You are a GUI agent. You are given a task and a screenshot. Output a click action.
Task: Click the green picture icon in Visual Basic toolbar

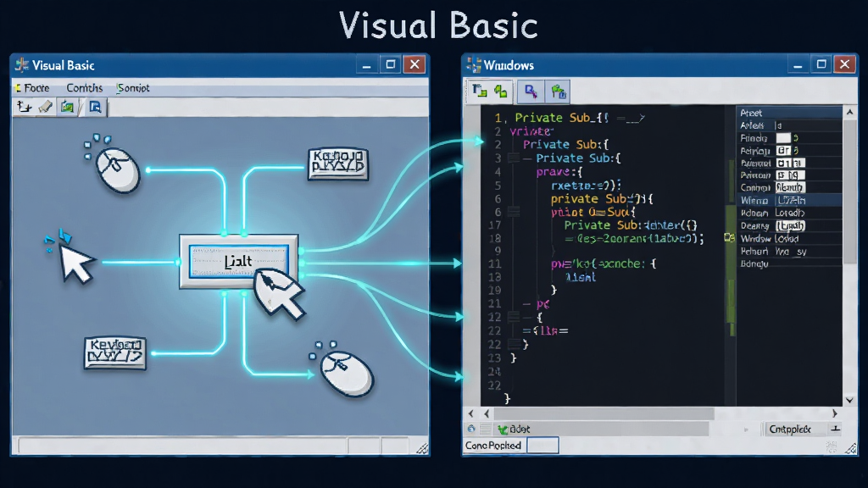pyautogui.click(x=68, y=106)
